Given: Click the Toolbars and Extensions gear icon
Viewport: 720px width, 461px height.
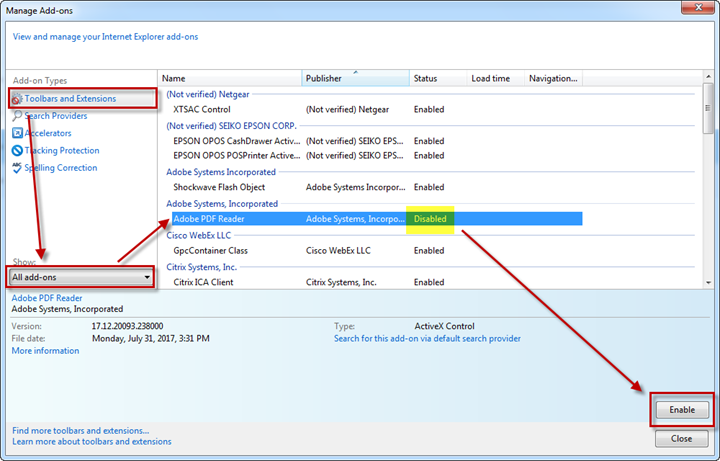Looking at the screenshot, I should [17, 99].
